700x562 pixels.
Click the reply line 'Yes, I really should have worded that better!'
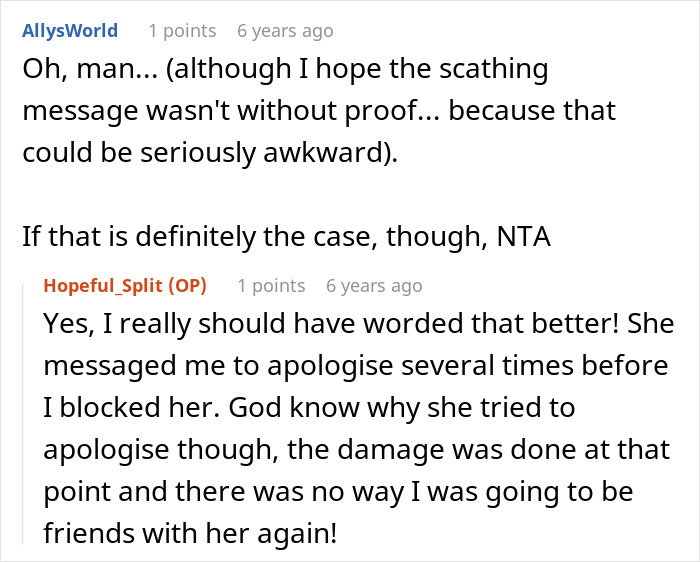tap(358, 324)
